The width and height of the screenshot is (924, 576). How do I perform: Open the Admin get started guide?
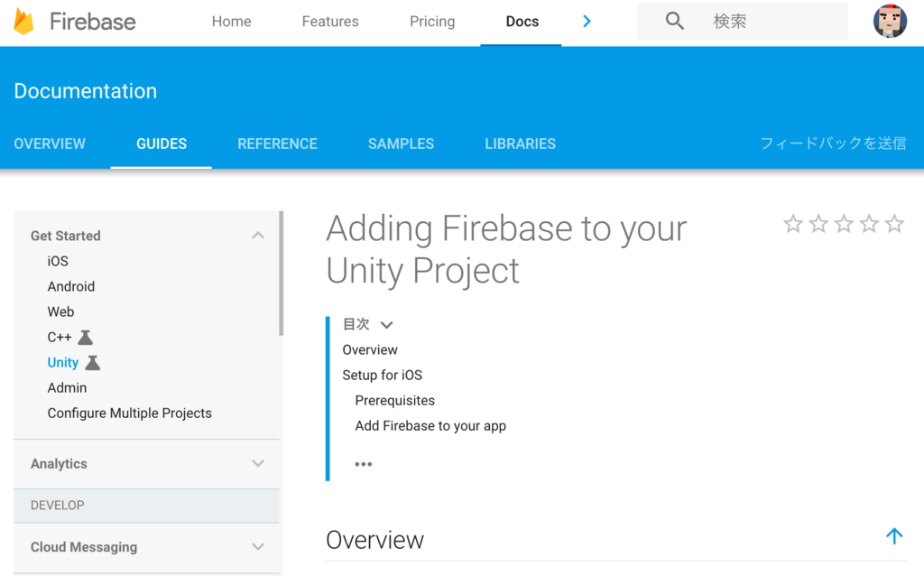pos(67,388)
